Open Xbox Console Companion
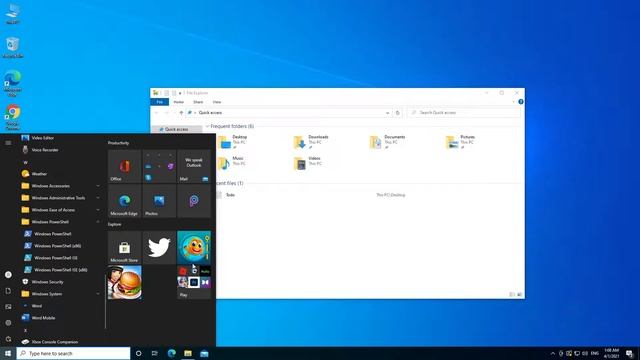 tap(61, 342)
